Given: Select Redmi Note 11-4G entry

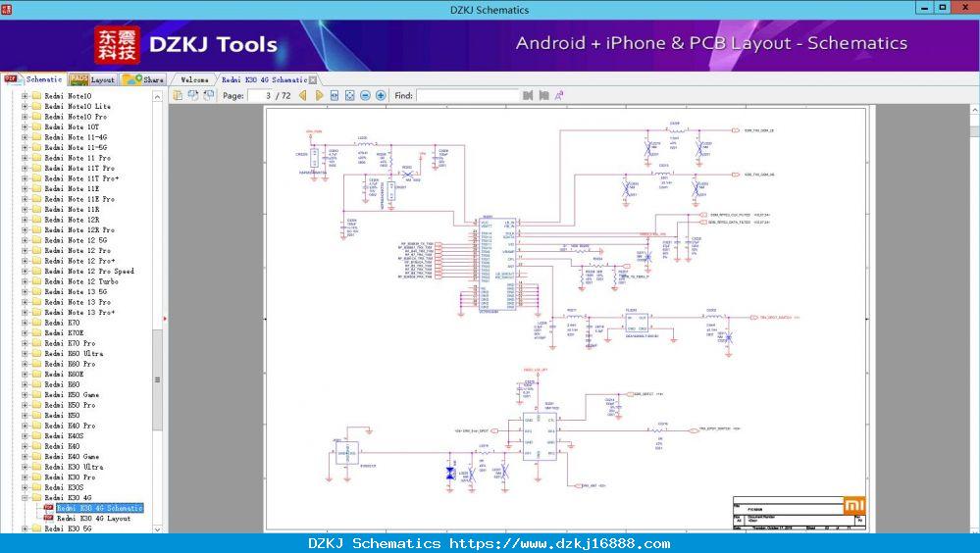Looking at the screenshot, I should (76, 137).
